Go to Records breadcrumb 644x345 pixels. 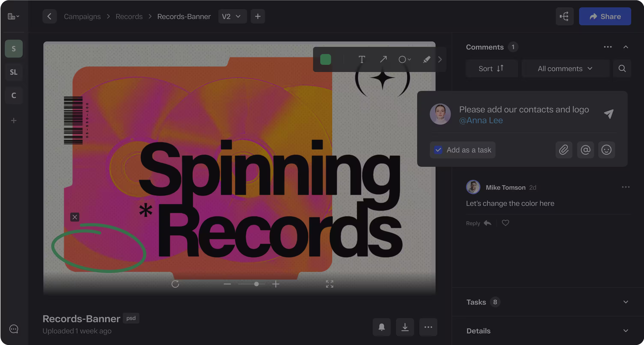click(x=129, y=16)
